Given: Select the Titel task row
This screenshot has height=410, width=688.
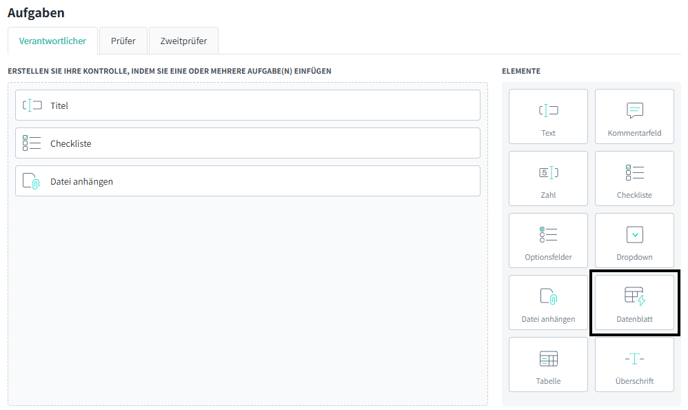Looking at the screenshot, I should click(x=247, y=105).
